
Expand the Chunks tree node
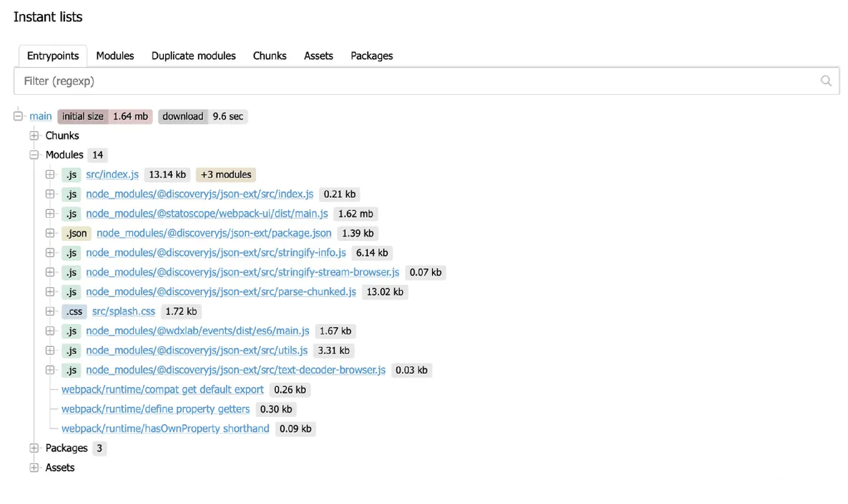click(34, 136)
